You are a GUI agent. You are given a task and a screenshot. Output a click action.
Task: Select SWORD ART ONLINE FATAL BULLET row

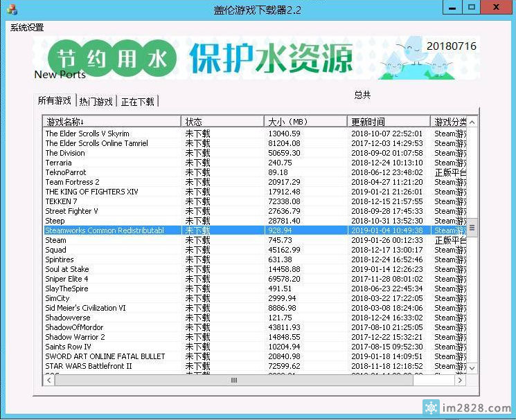[x=256, y=356]
